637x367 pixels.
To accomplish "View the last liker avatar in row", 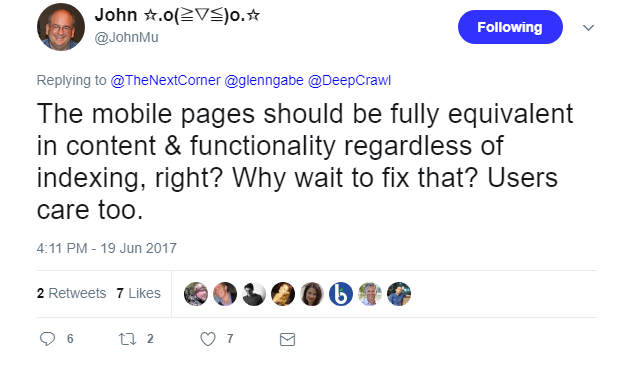I will (399, 294).
